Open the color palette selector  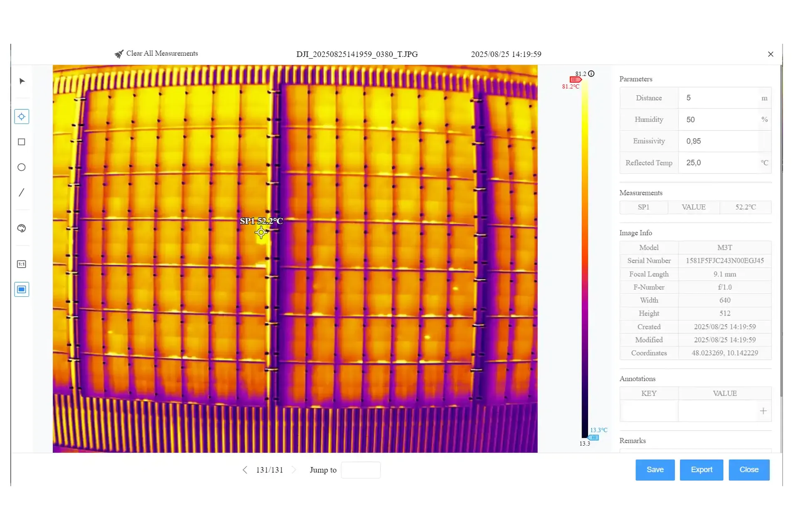22,228
